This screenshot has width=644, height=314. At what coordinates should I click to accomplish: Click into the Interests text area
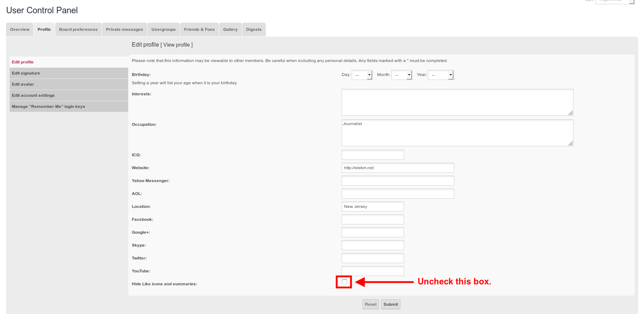click(457, 102)
